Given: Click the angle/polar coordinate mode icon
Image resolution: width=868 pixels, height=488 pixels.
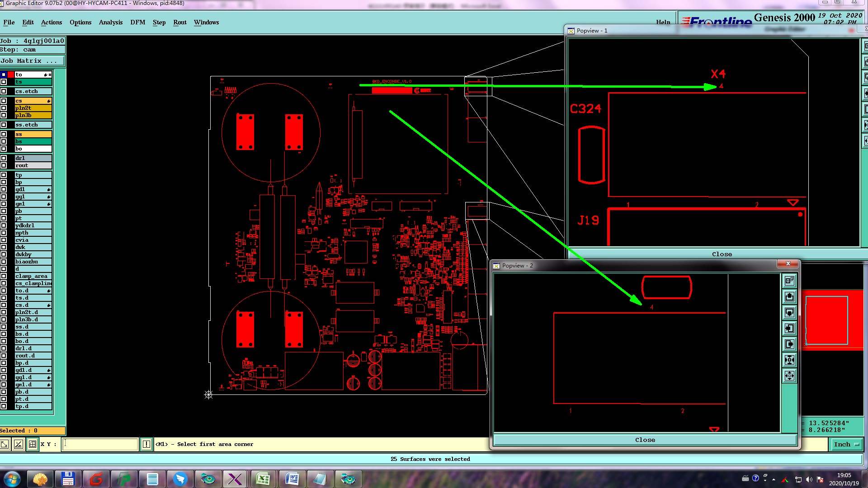Looking at the screenshot, I should [18, 444].
